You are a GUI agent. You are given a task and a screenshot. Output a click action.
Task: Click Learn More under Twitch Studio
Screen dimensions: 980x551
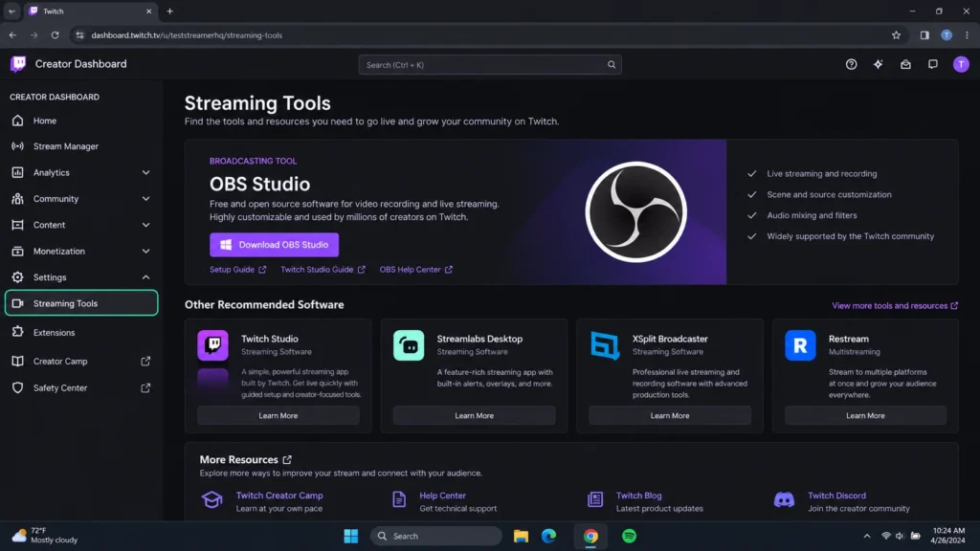coord(278,415)
